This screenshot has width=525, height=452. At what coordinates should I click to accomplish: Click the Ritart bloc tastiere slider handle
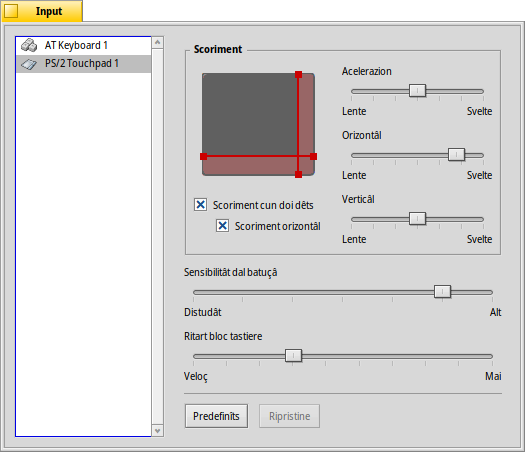tap(293, 356)
